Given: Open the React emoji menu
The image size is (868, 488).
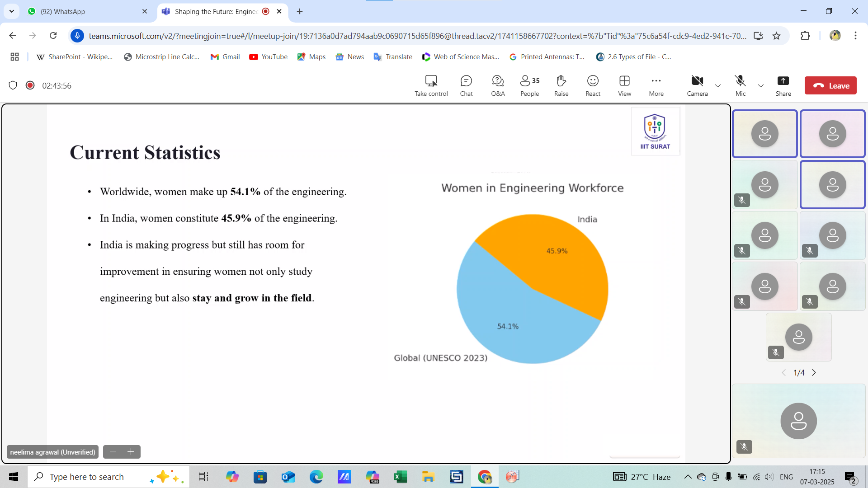Looking at the screenshot, I should pos(593,85).
